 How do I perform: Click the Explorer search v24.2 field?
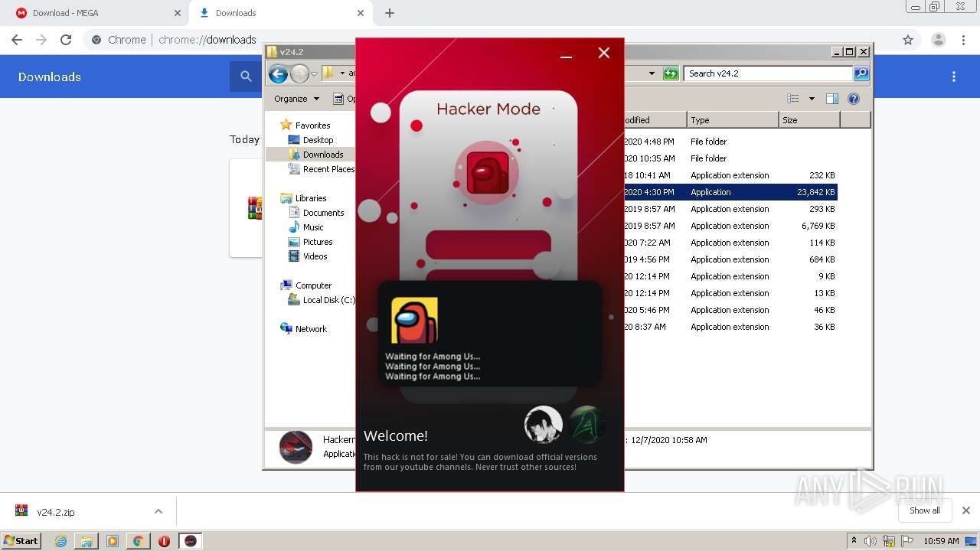(x=768, y=73)
